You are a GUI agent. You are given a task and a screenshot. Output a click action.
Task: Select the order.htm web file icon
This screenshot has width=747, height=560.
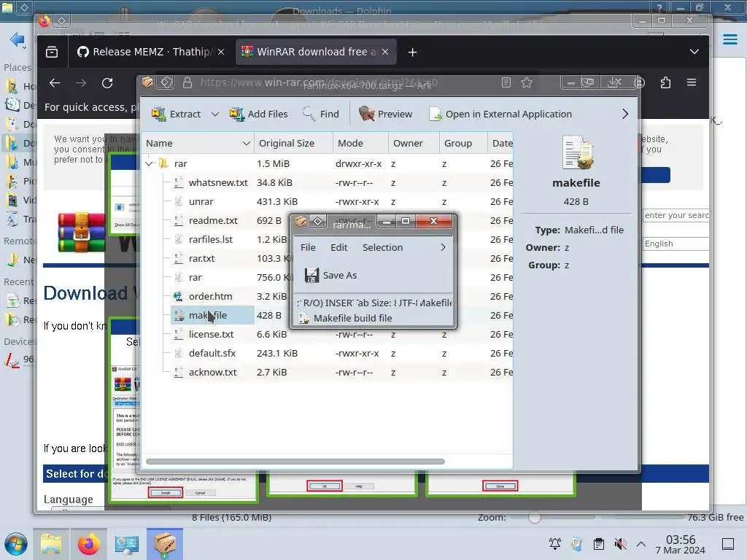(x=179, y=297)
